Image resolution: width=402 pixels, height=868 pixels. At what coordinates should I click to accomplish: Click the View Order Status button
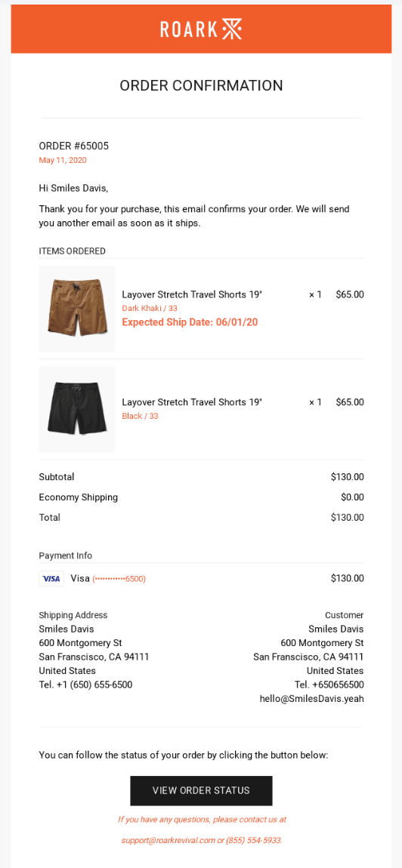tap(201, 790)
